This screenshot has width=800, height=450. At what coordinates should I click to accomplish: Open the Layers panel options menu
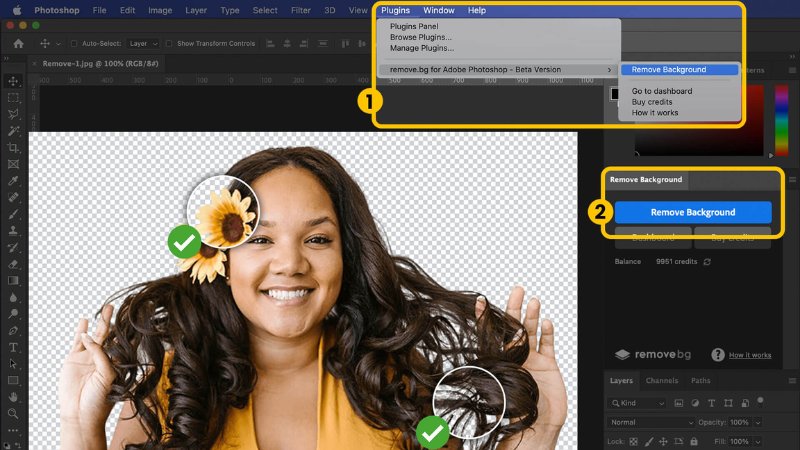click(x=792, y=381)
